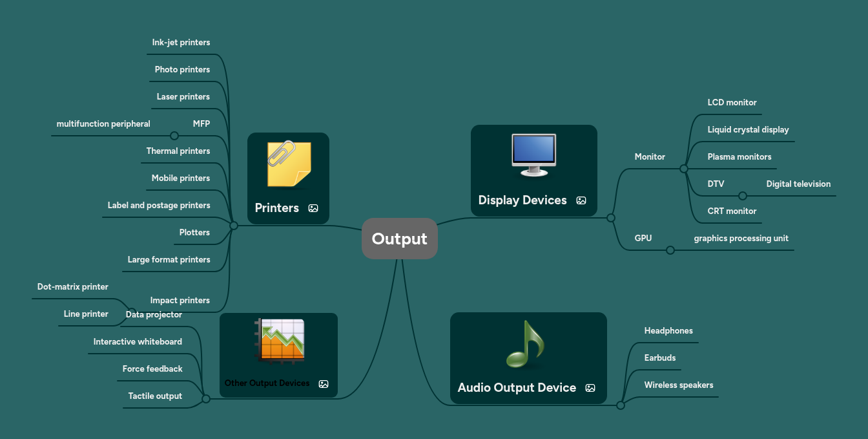
Task: Select the Dot-matrix printer node
Action: (73, 287)
